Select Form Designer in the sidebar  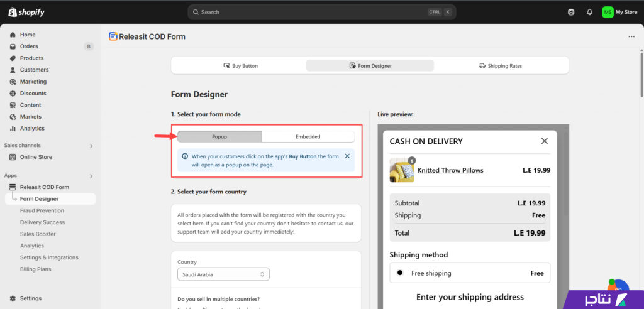click(x=50, y=199)
